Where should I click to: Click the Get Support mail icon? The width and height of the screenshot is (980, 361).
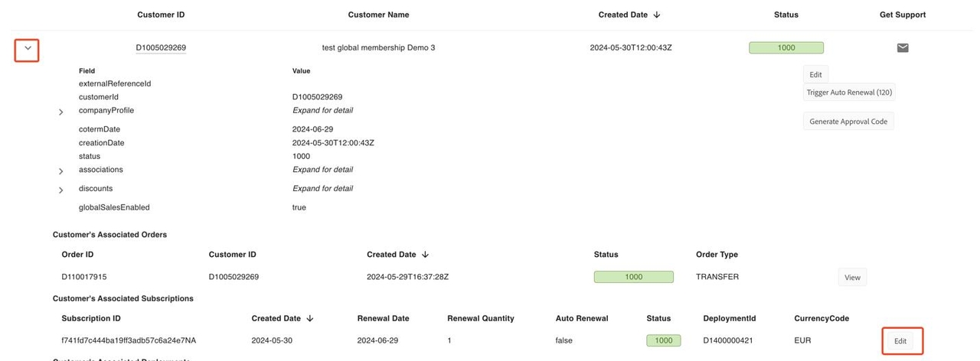click(903, 48)
